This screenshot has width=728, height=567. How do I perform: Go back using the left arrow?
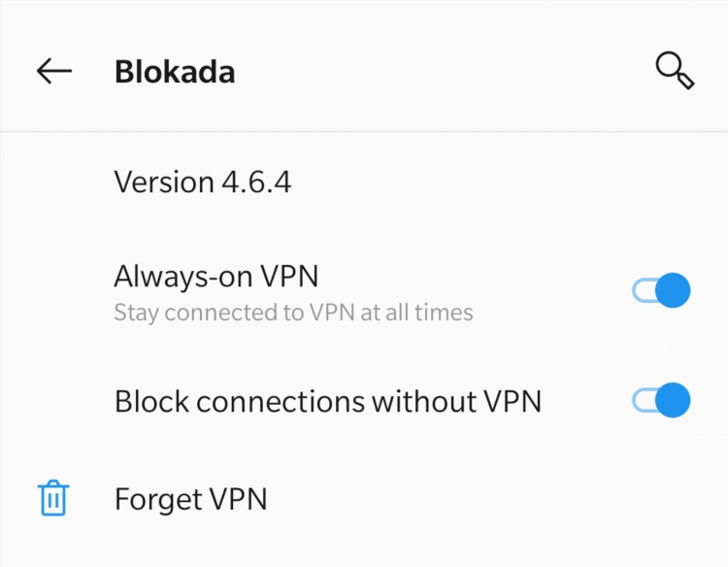(x=53, y=71)
